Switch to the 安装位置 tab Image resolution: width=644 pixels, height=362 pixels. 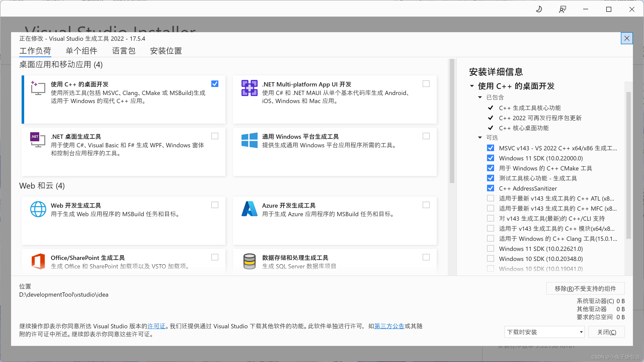point(166,51)
